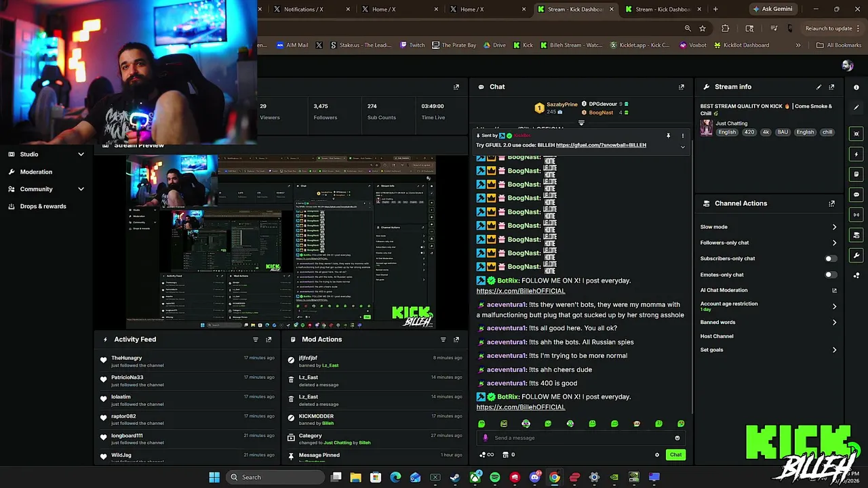Open All Bookmarks folder

click(839, 45)
